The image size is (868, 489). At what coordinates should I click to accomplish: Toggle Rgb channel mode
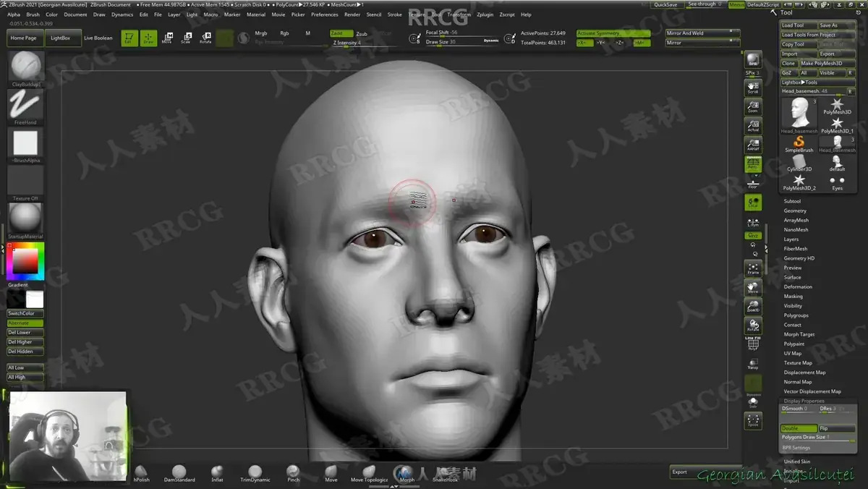click(284, 33)
